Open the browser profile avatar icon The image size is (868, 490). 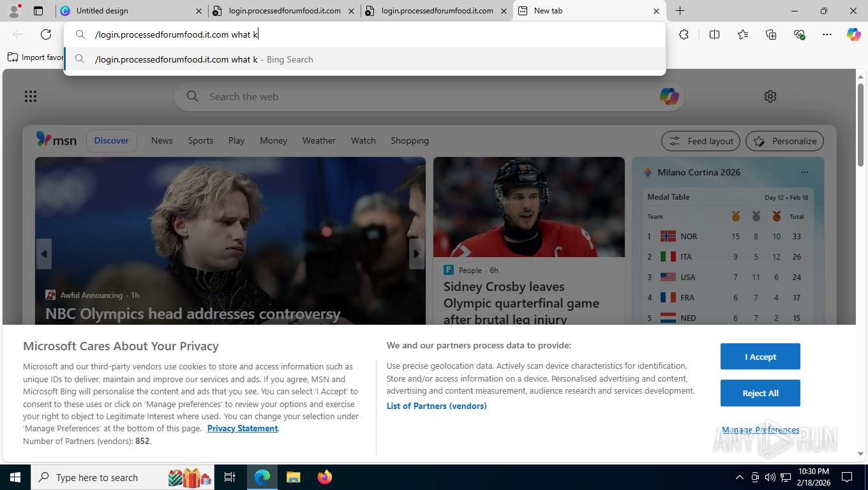(x=13, y=11)
